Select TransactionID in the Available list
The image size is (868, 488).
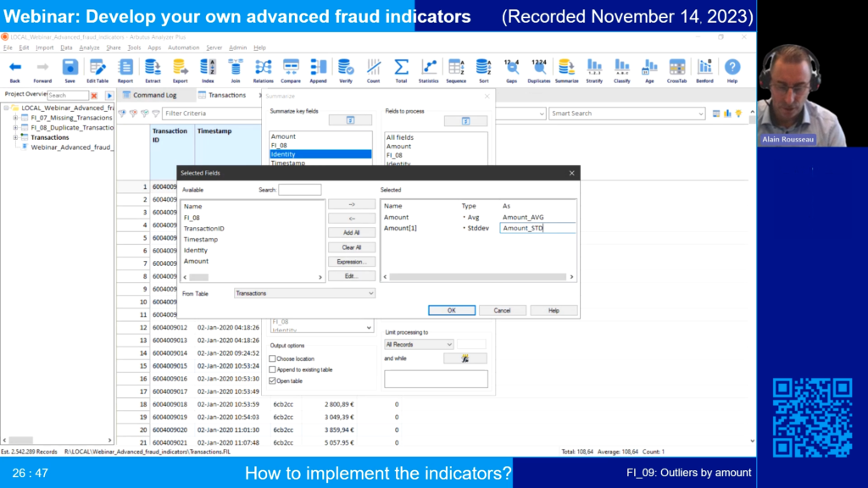click(x=204, y=229)
